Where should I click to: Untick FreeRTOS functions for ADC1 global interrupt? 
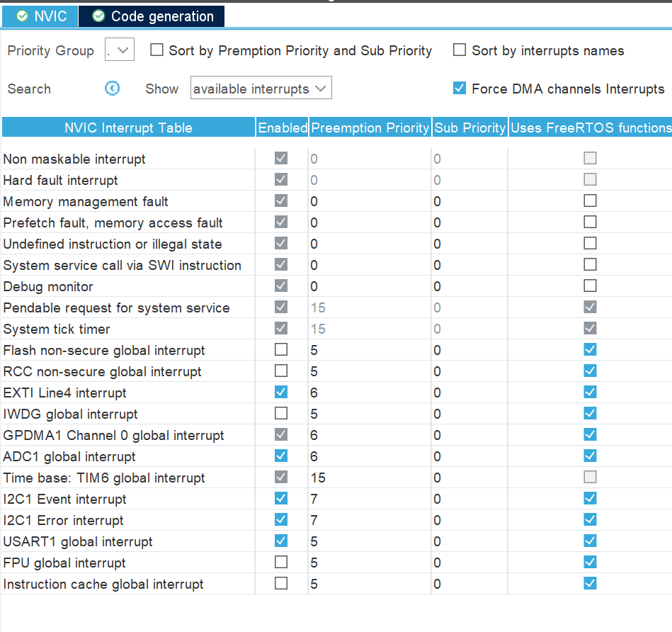[x=590, y=456]
